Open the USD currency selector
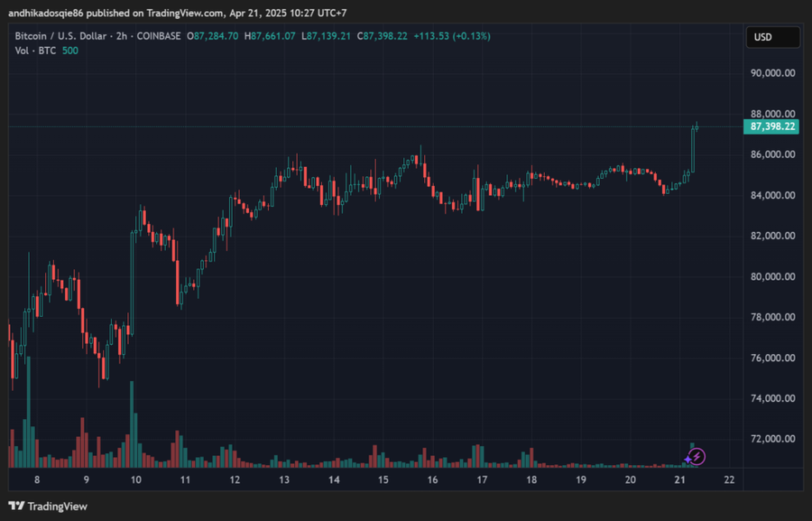The width and height of the screenshot is (812, 521). pos(772,38)
